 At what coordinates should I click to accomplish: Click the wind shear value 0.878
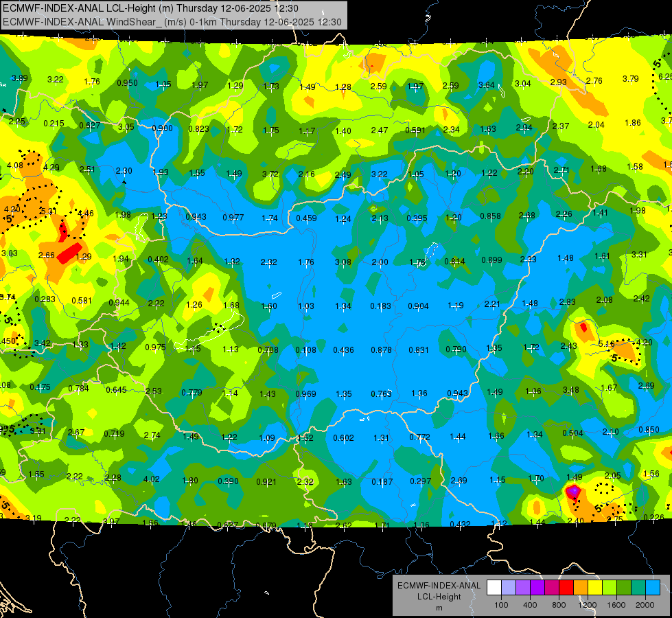[381, 350]
